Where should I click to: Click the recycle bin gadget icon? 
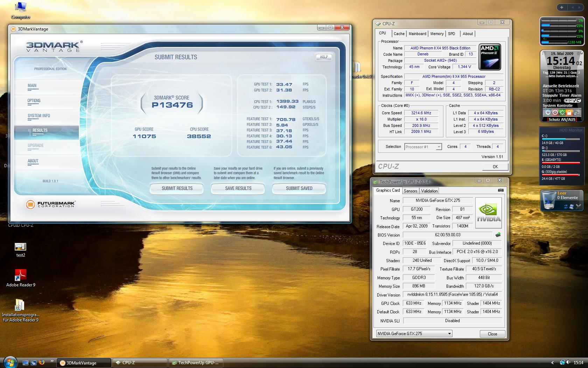548,200
